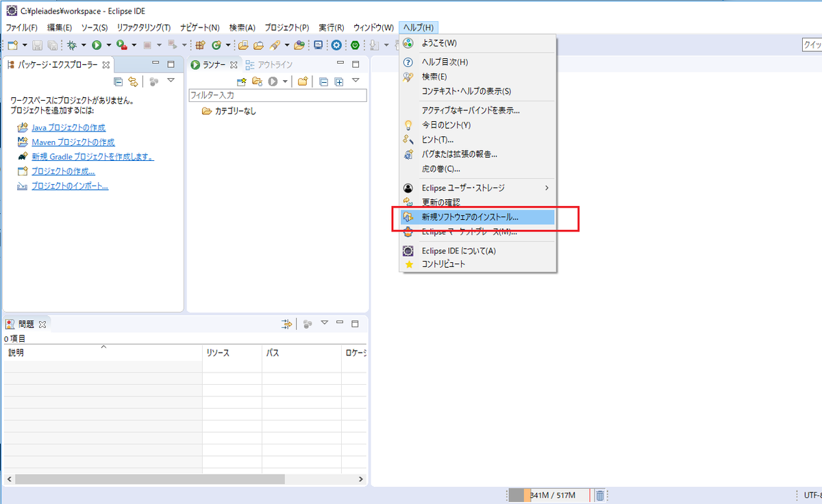Select コントリビュート menu item

tap(478, 264)
